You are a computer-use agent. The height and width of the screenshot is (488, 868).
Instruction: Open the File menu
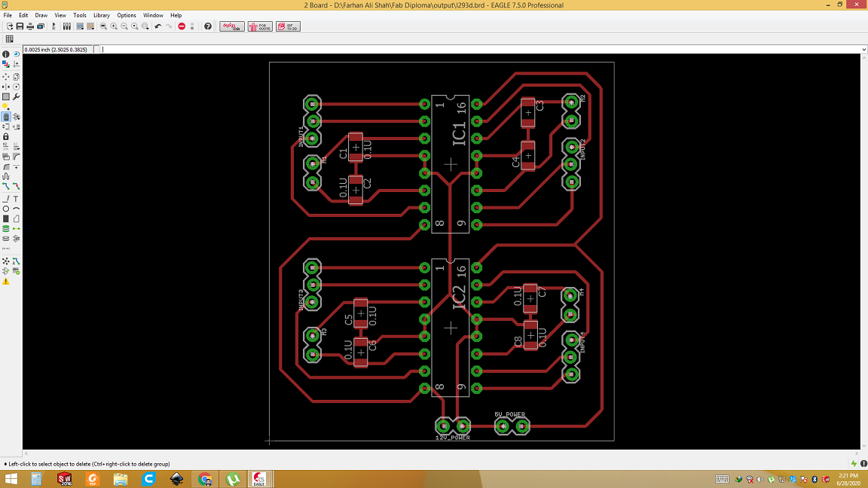[x=8, y=16]
